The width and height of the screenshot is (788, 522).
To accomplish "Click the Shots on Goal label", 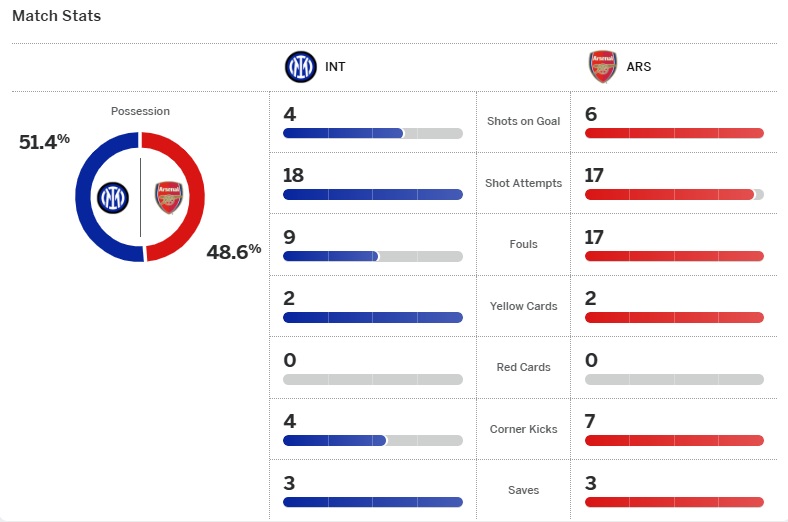I will click(523, 121).
